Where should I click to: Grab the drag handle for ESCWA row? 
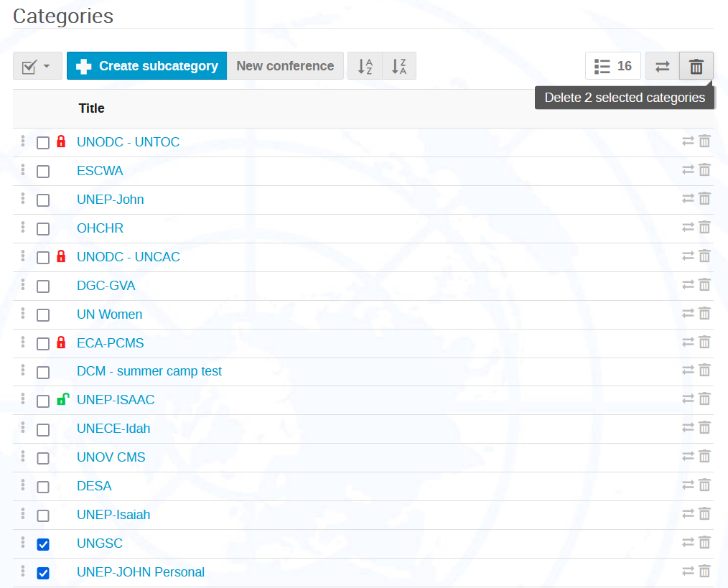click(23, 169)
